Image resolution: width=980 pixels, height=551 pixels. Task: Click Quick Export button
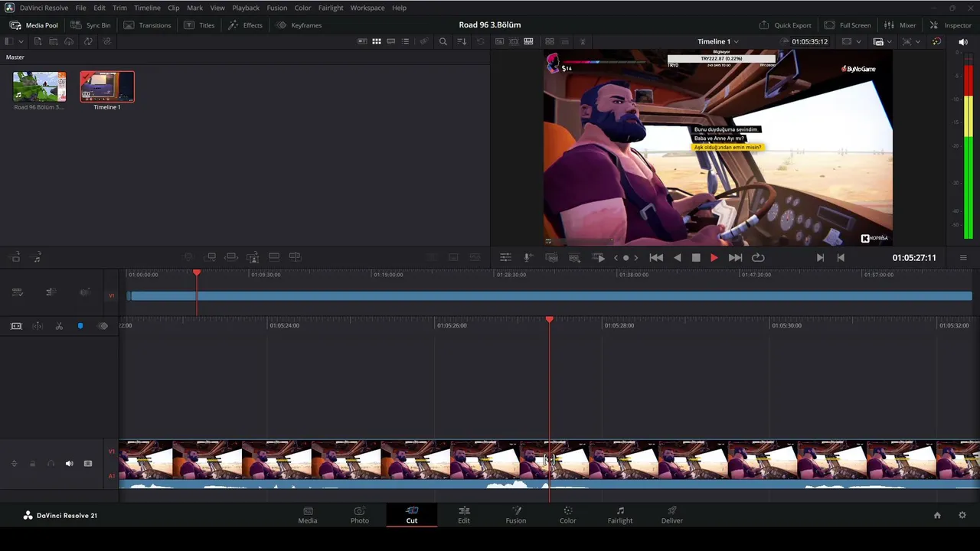pos(785,25)
